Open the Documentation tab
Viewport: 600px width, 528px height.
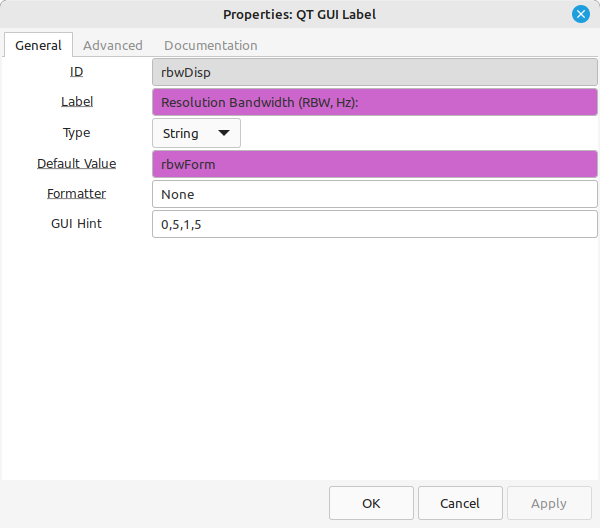[x=210, y=46]
